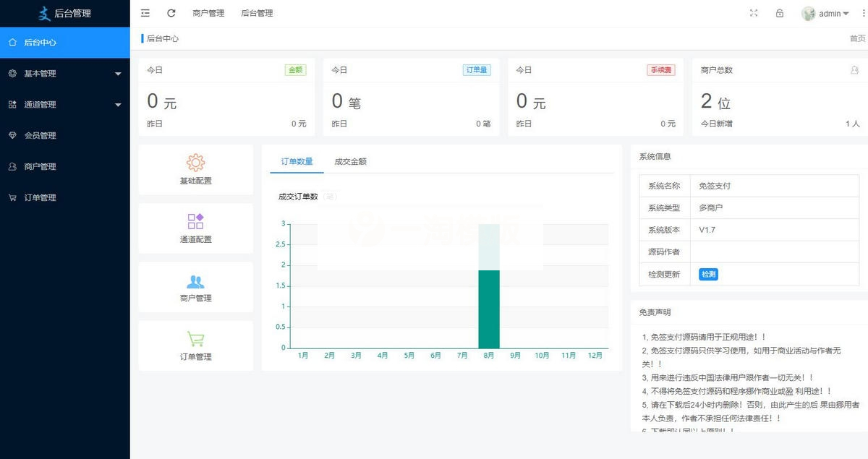Enter fullscreen with the expand icon
The image size is (868, 459).
pyautogui.click(x=754, y=12)
